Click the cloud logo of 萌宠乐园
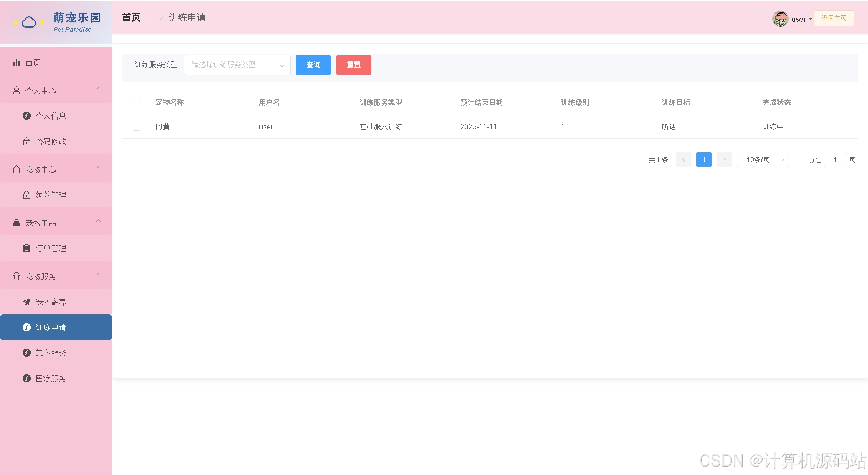This screenshot has width=868, height=475. tap(29, 22)
